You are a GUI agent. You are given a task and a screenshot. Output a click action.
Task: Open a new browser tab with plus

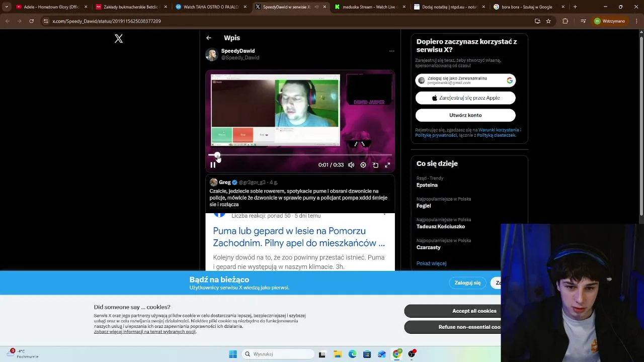tap(575, 7)
